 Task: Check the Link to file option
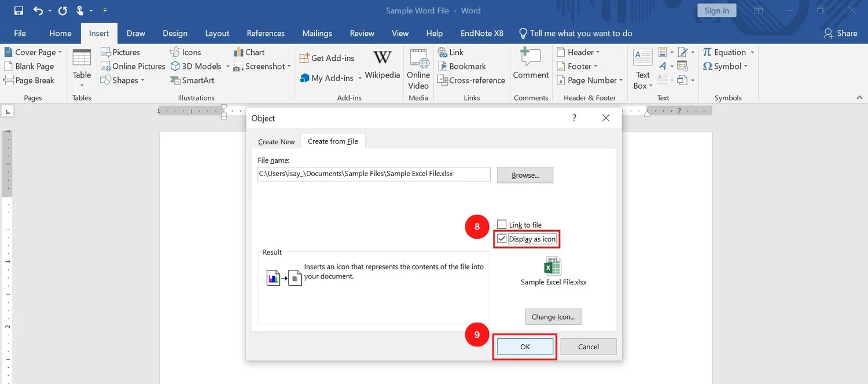point(502,224)
